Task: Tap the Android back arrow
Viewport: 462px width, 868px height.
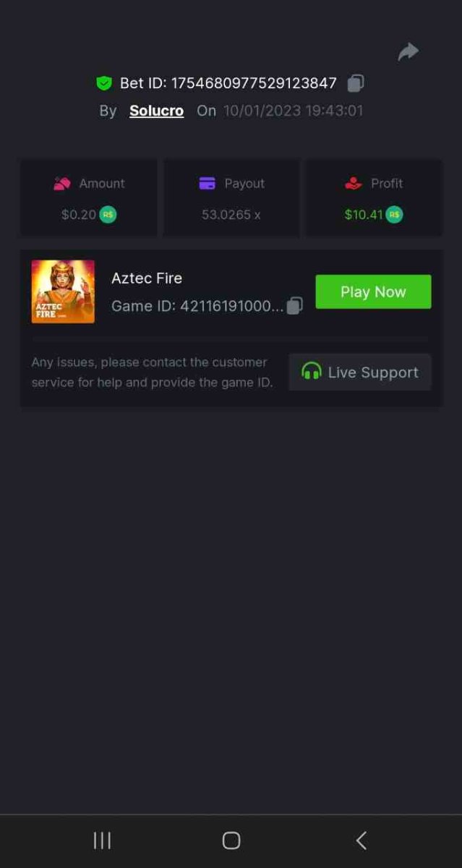Action: [361, 840]
